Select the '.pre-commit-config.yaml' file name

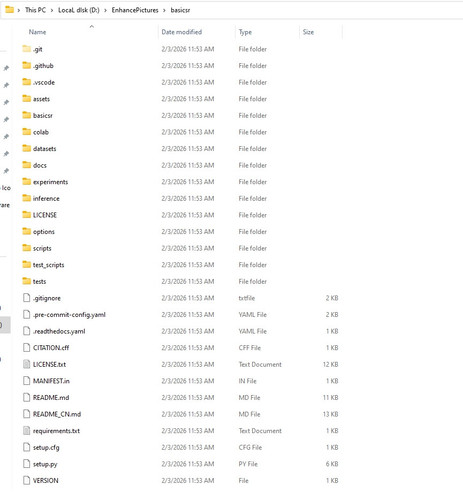[x=69, y=315]
